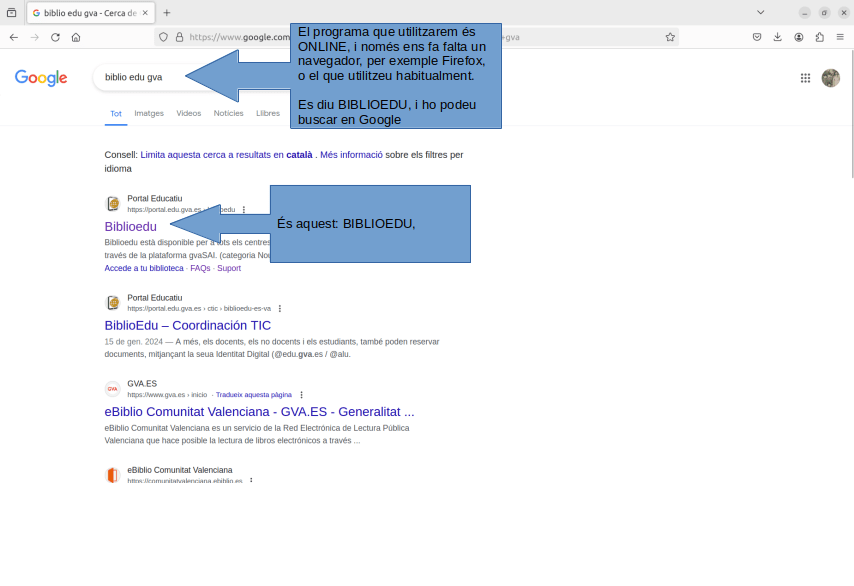This screenshot has width=854, height=586.
Task: Open the 'FAQs' sitelink
Action: (x=200, y=268)
